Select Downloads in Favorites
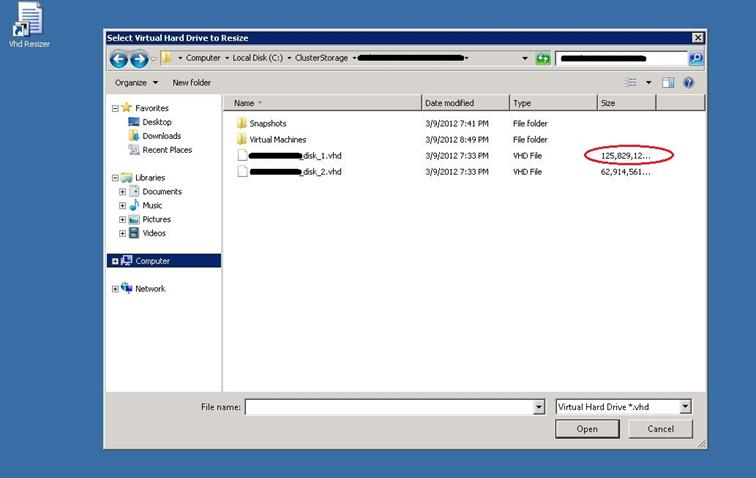This screenshot has width=756, height=478. [x=161, y=136]
